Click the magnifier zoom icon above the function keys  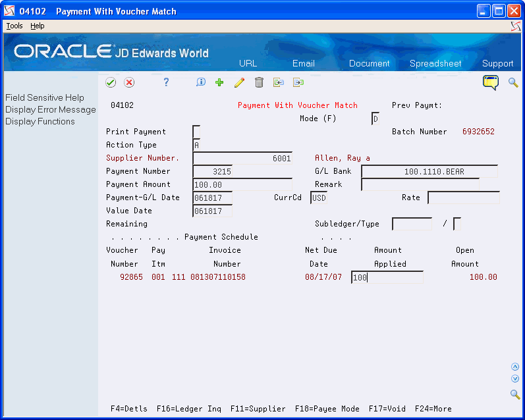515,394
